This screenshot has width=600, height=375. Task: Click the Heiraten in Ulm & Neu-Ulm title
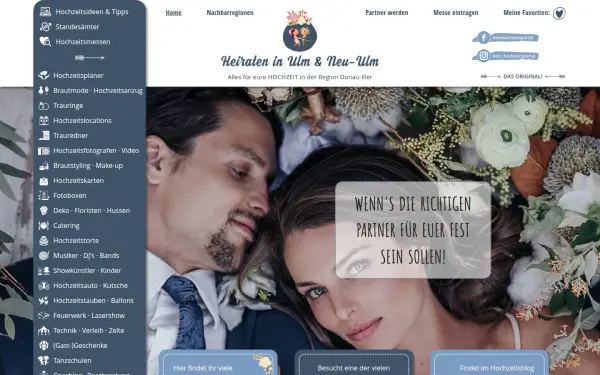(300, 61)
